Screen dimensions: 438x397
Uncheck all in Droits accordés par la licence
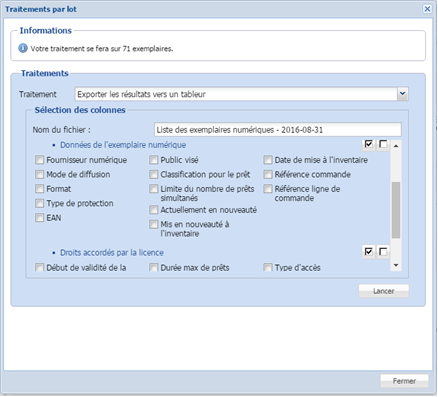click(383, 252)
